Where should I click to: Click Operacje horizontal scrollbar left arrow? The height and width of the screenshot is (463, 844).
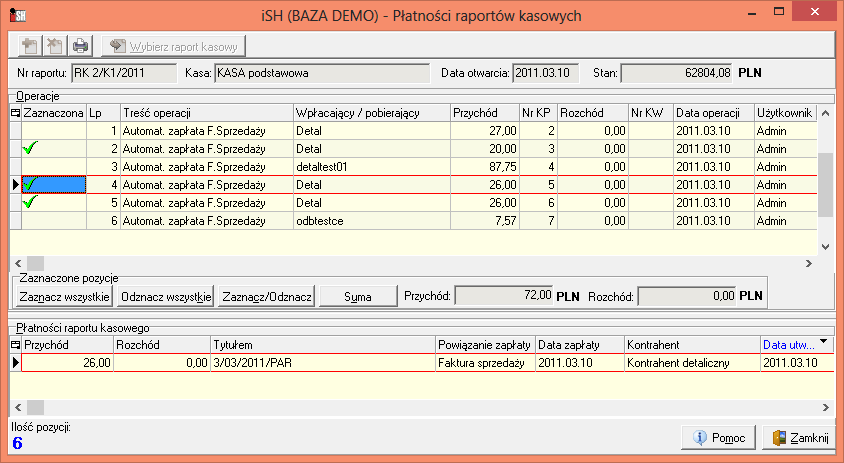[18, 263]
